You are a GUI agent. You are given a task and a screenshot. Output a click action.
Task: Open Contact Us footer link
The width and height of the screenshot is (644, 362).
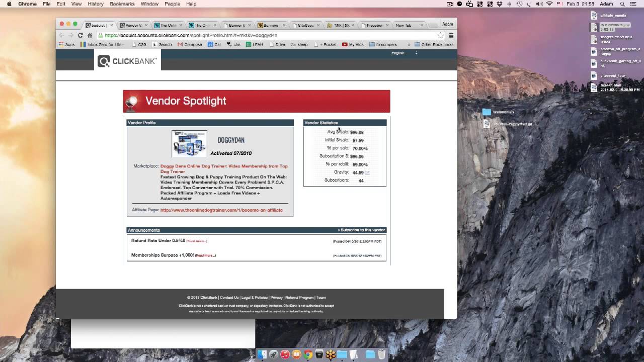coord(229,298)
